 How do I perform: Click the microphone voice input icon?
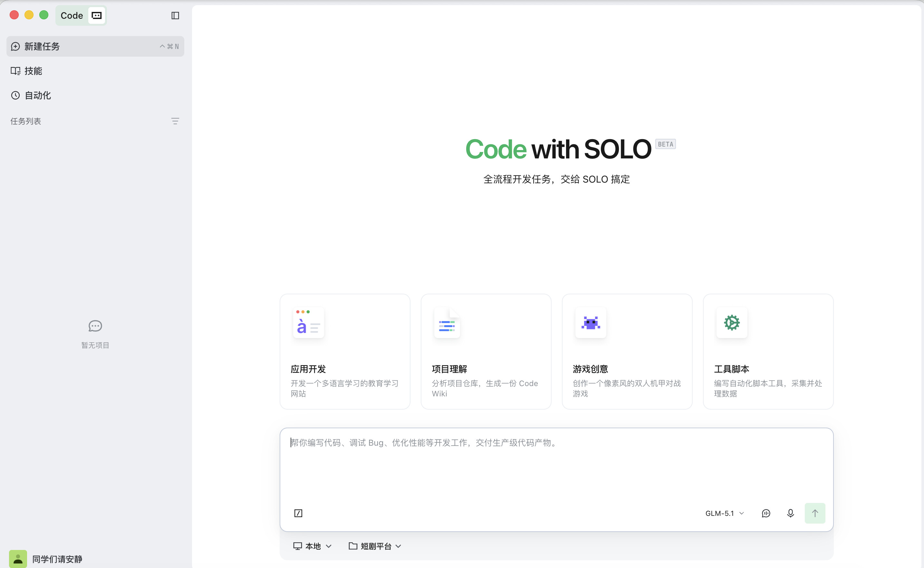point(790,513)
